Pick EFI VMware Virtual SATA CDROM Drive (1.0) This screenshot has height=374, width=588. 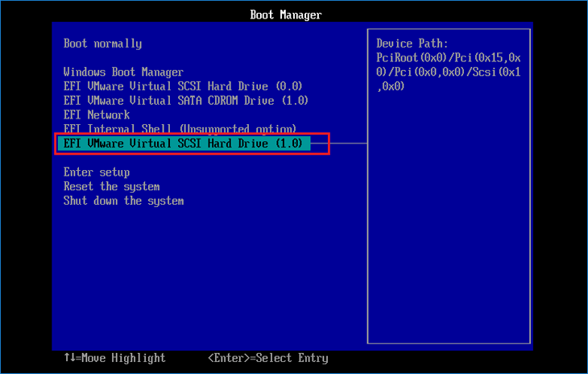click(186, 101)
